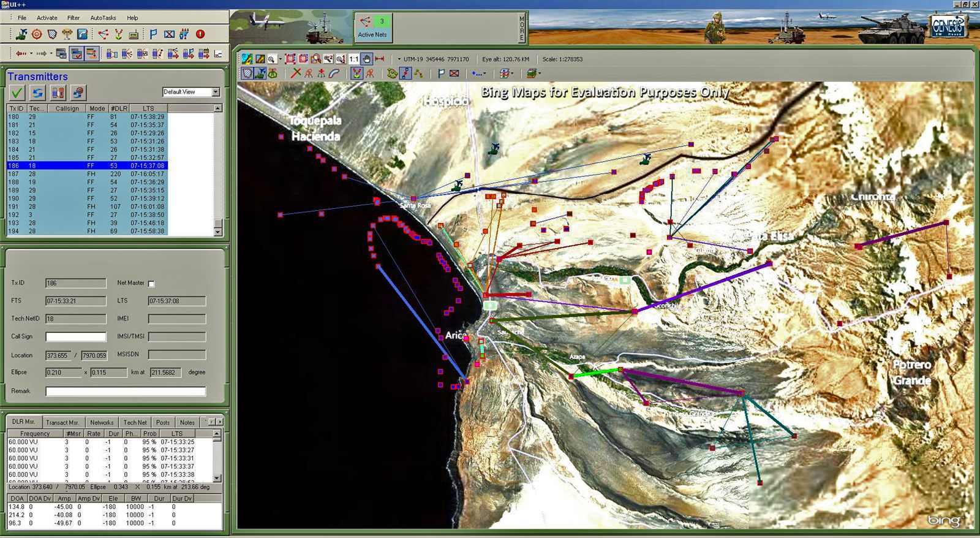Switch to the Transact Msr. tab
The height and width of the screenshot is (538, 980).
(62, 422)
